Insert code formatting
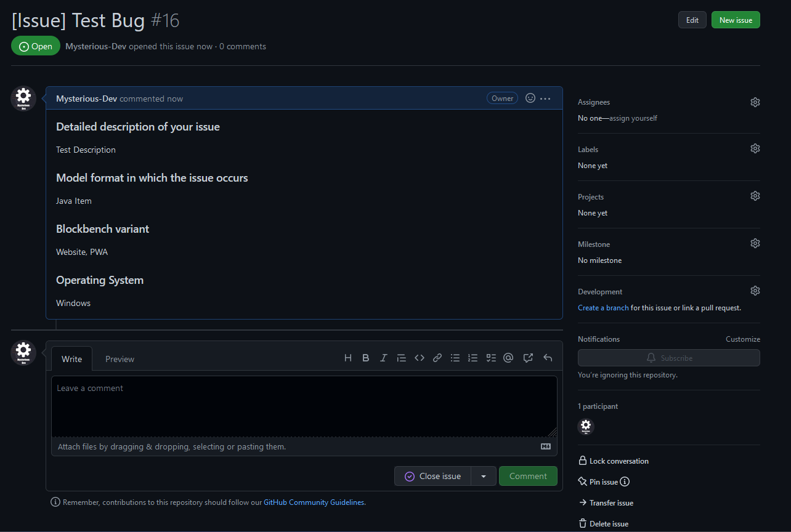 tap(420, 358)
